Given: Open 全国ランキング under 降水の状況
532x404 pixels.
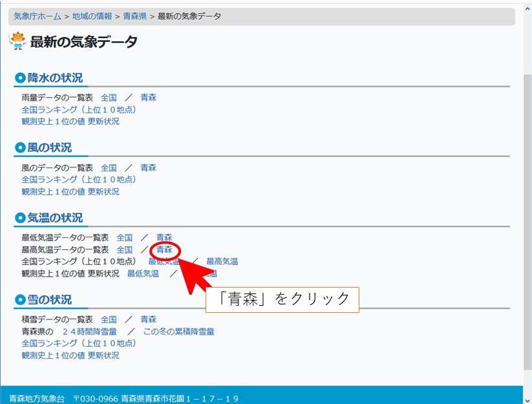Looking at the screenshot, I should [78, 110].
